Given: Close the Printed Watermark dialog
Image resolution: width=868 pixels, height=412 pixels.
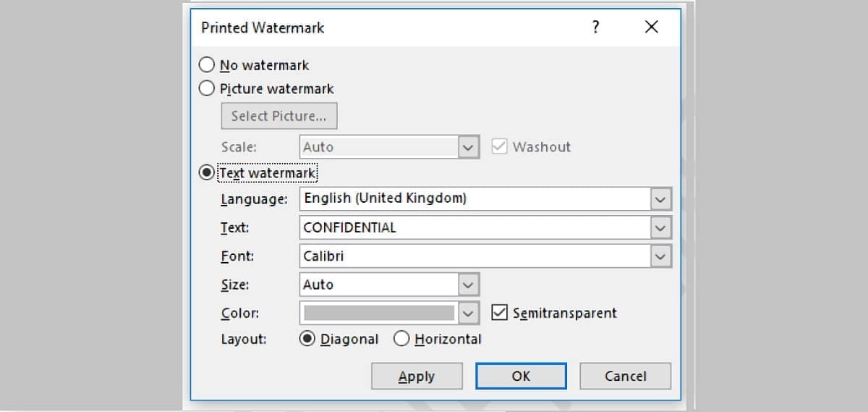Looking at the screenshot, I should (651, 28).
